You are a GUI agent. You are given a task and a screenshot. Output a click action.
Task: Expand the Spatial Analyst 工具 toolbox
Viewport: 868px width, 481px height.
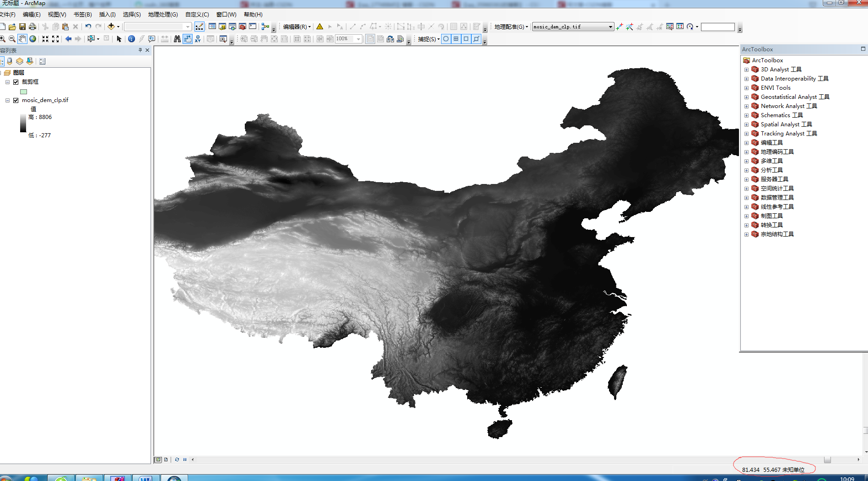point(746,124)
